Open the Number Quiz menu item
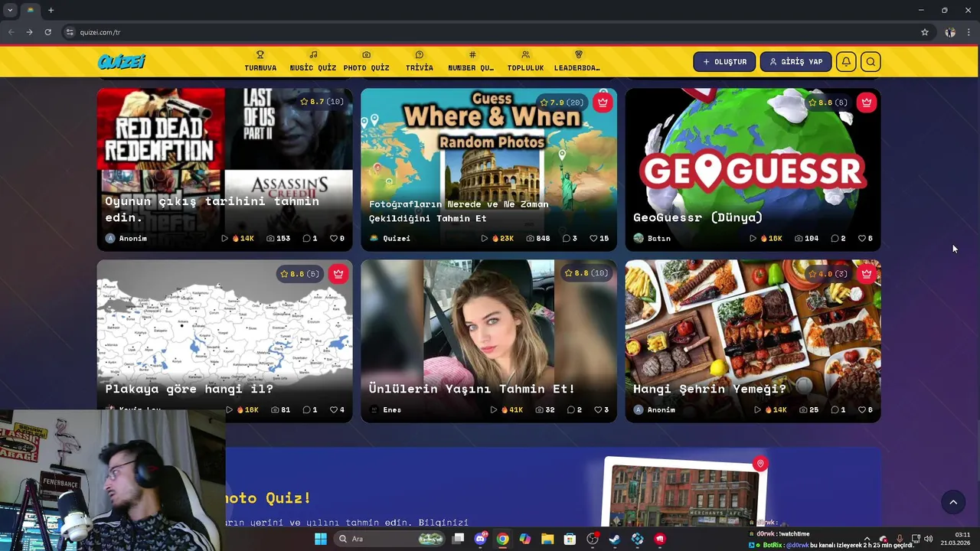Viewport: 980px width, 551px height. pos(472,61)
